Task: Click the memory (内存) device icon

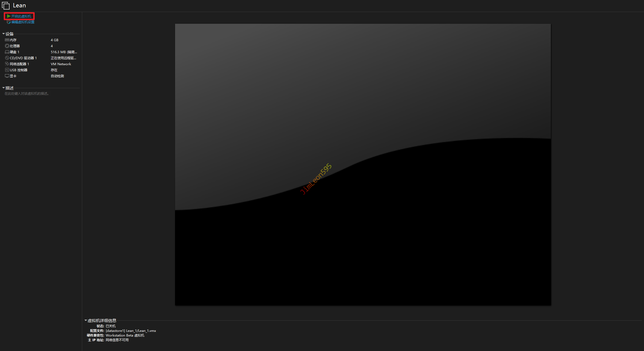Action: tap(7, 40)
